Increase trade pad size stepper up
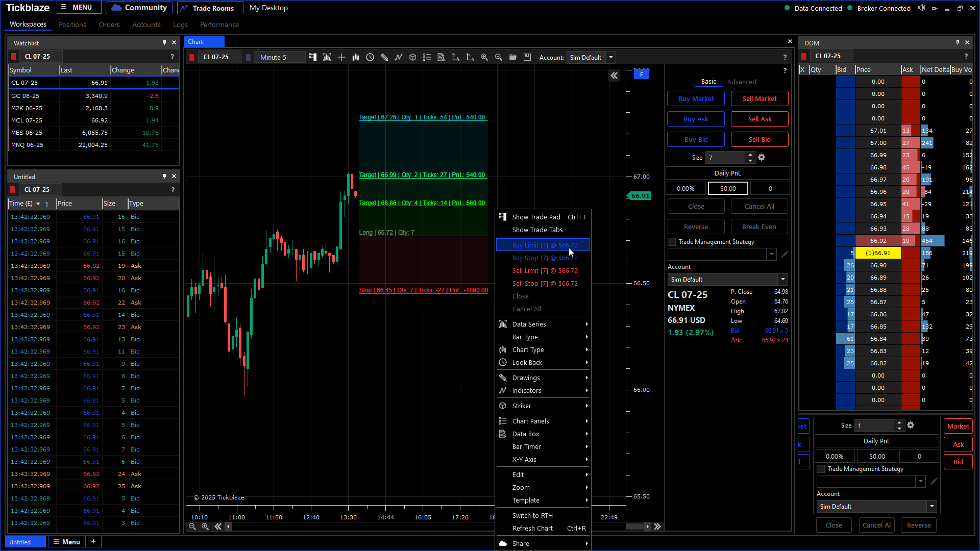The width and height of the screenshot is (980, 551). 750,155
